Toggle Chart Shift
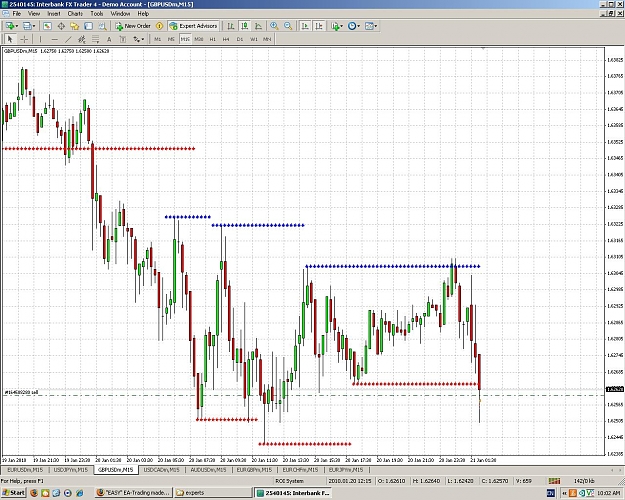 coord(319,26)
